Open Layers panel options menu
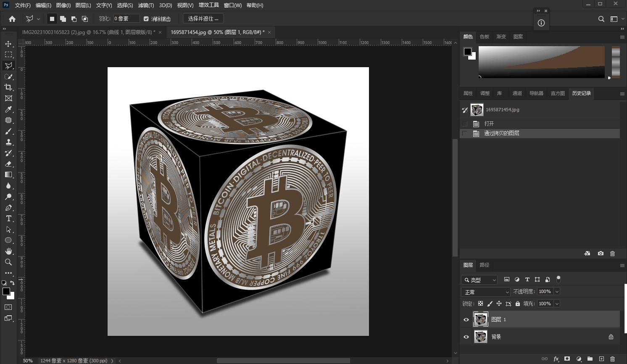 point(622,265)
